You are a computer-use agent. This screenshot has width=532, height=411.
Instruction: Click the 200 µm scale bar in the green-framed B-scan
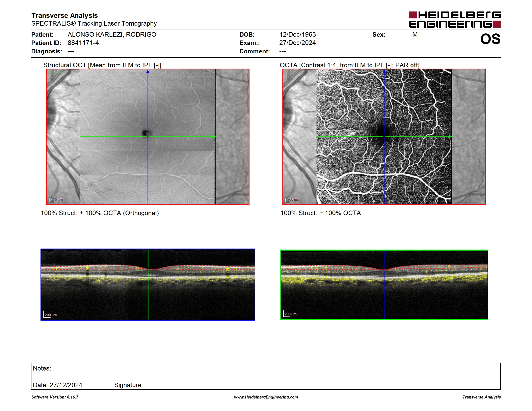(x=290, y=314)
